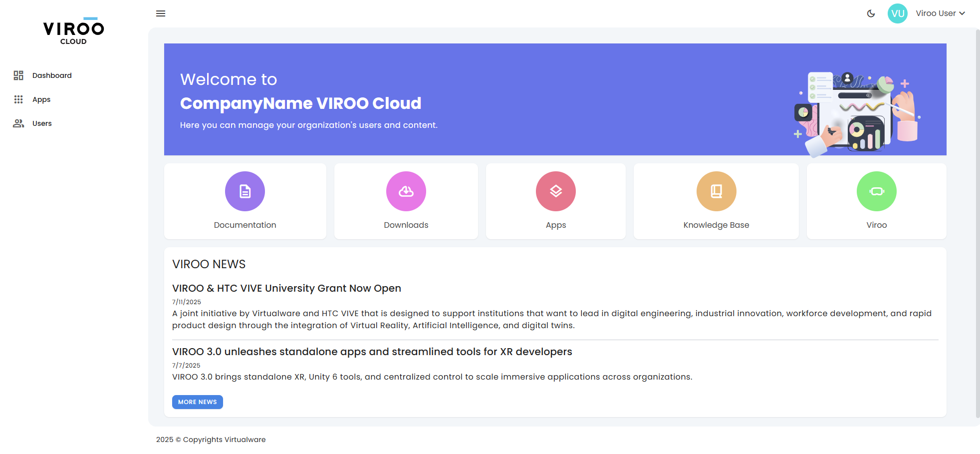
Task: Click the VR headset icon on the Viroo card
Action: pyautogui.click(x=876, y=191)
